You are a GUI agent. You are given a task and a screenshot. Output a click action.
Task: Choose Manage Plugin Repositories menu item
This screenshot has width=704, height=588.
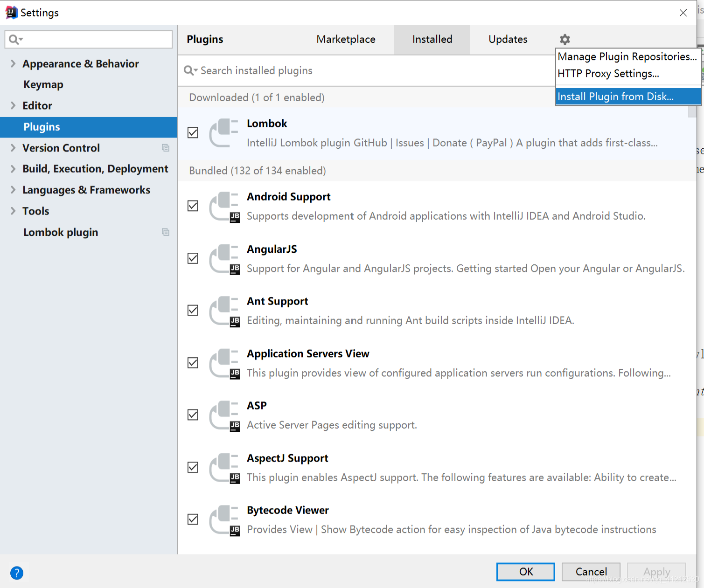[x=628, y=57]
